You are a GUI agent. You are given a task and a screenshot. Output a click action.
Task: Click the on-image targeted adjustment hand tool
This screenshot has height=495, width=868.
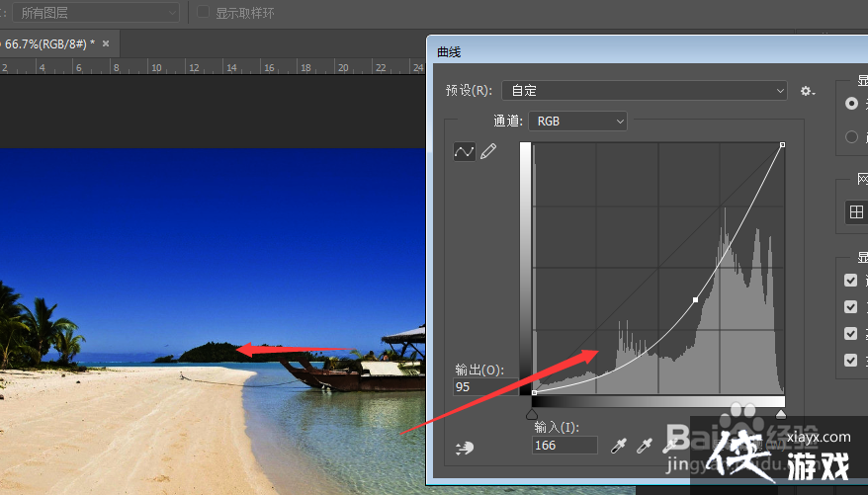pyautogui.click(x=465, y=448)
